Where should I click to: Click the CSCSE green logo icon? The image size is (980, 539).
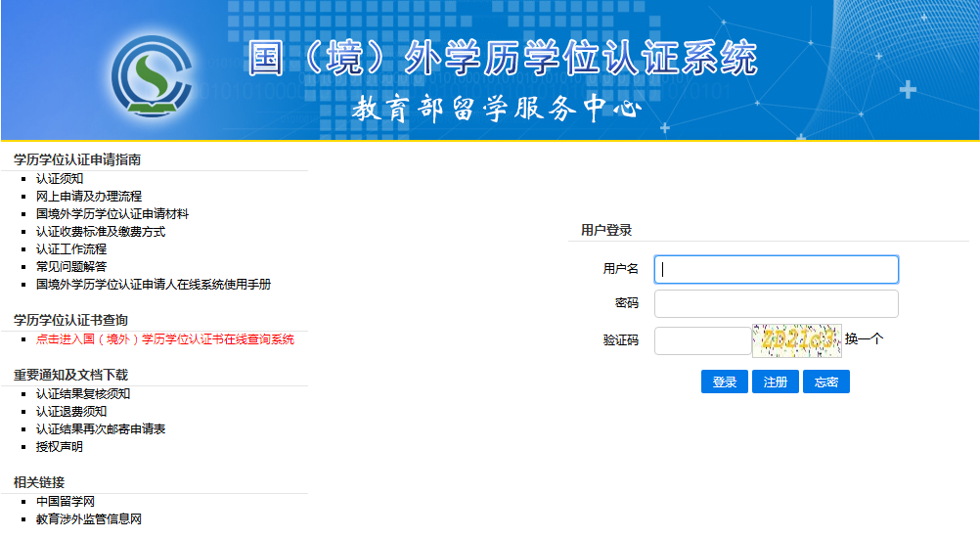(152, 75)
